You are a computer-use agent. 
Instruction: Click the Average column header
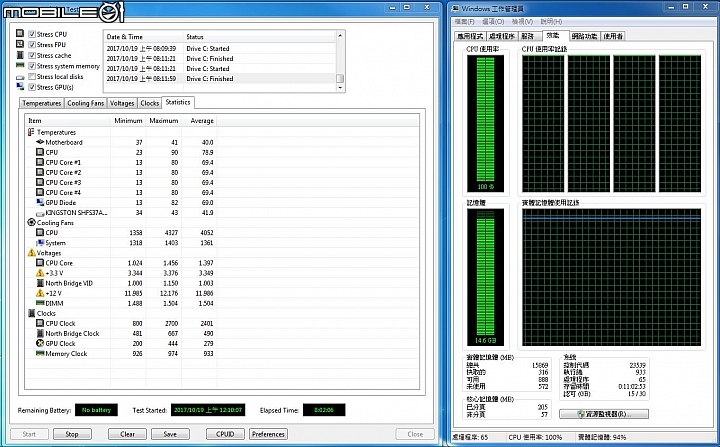(199, 120)
